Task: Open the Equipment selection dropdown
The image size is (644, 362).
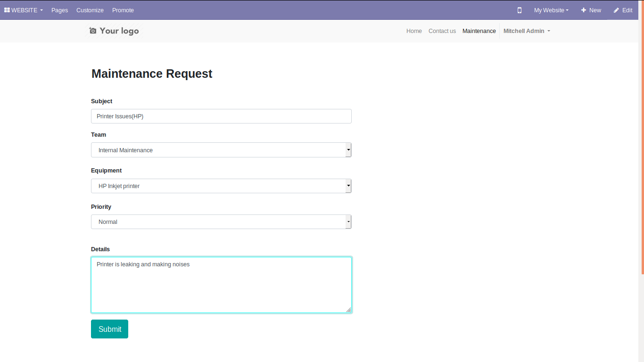Action: pyautogui.click(x=221, y=186)
